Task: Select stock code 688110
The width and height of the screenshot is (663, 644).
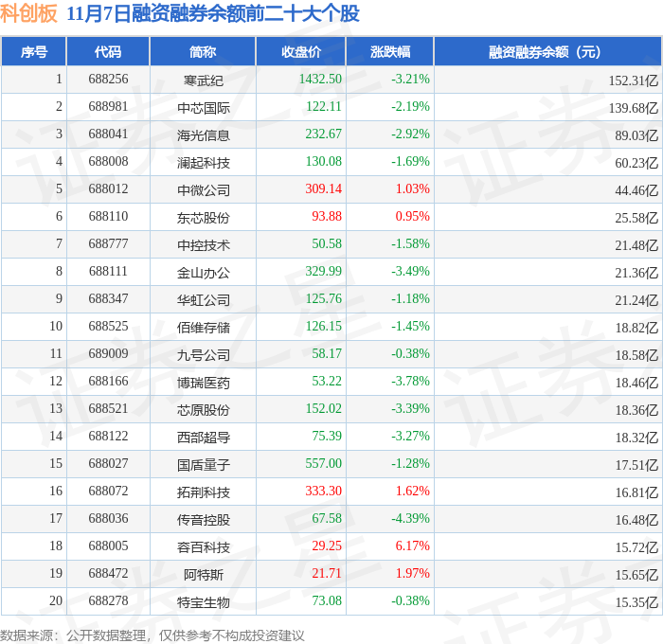Action: 108,217
